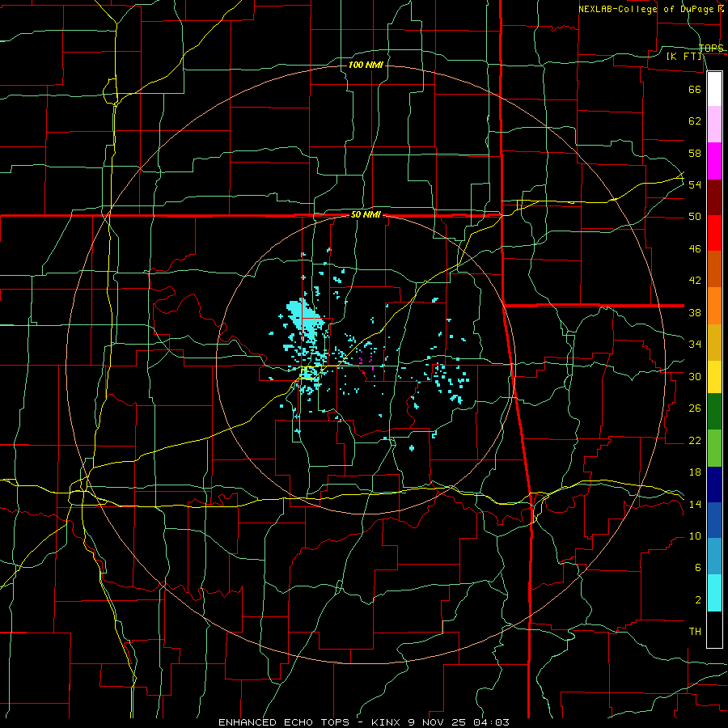
Task: Click the '66' legend value
Action: [695, 90]
